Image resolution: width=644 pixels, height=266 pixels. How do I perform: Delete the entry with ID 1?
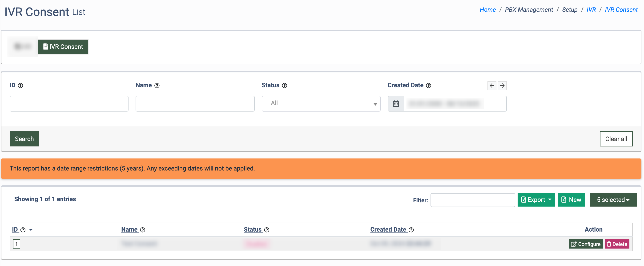[x=617, y=244]
